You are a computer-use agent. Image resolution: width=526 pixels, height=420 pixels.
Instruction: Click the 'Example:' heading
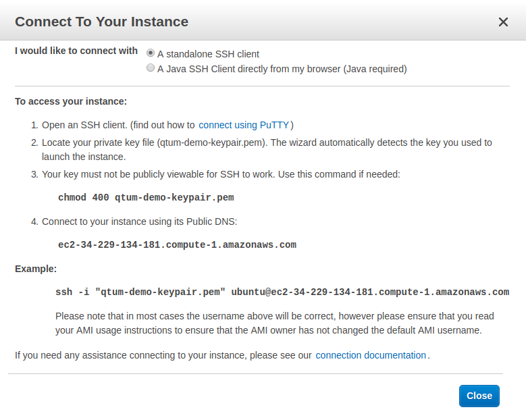(x=36, y=269)
